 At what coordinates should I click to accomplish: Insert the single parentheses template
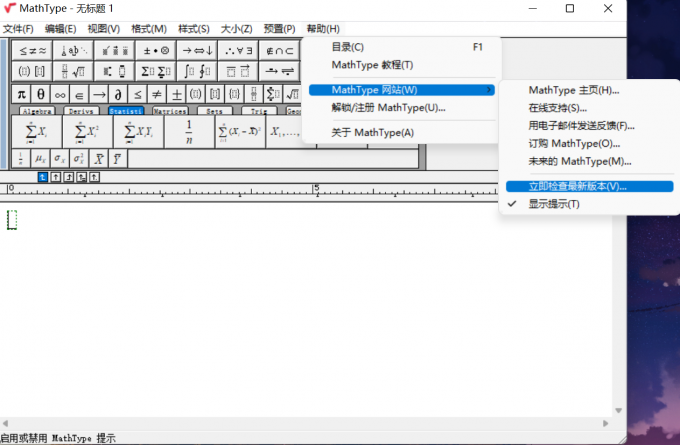pyautogui.click(x=196, y=94)
